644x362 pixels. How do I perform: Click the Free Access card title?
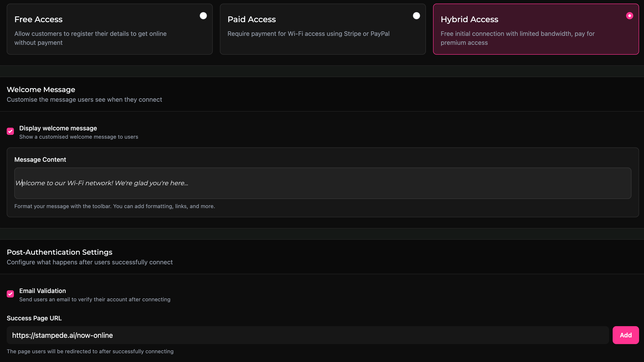pos(39,19)
